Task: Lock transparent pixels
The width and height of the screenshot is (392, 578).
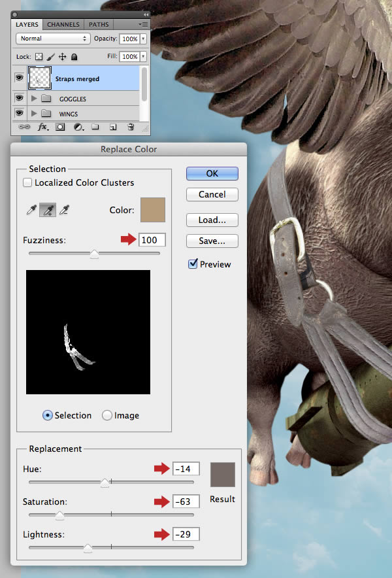Action: pos(39,57)
